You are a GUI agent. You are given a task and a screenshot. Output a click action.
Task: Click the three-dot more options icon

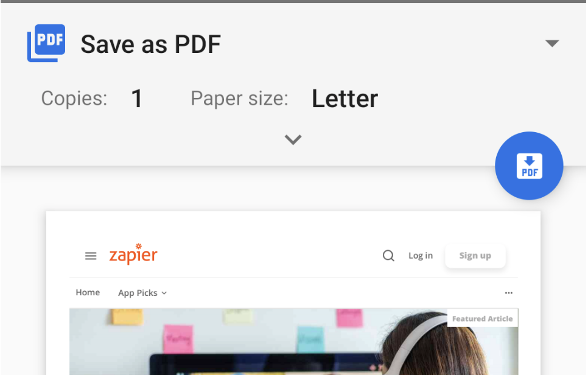[508, 293]
